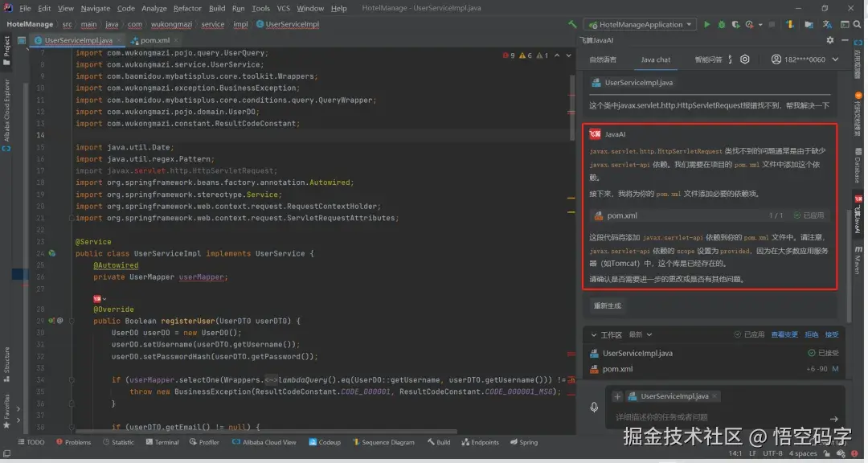Click the 重新生成 regenerate button
Image resolution: width=868 pixels, height=463 pixels.
(x=608, y=305)
